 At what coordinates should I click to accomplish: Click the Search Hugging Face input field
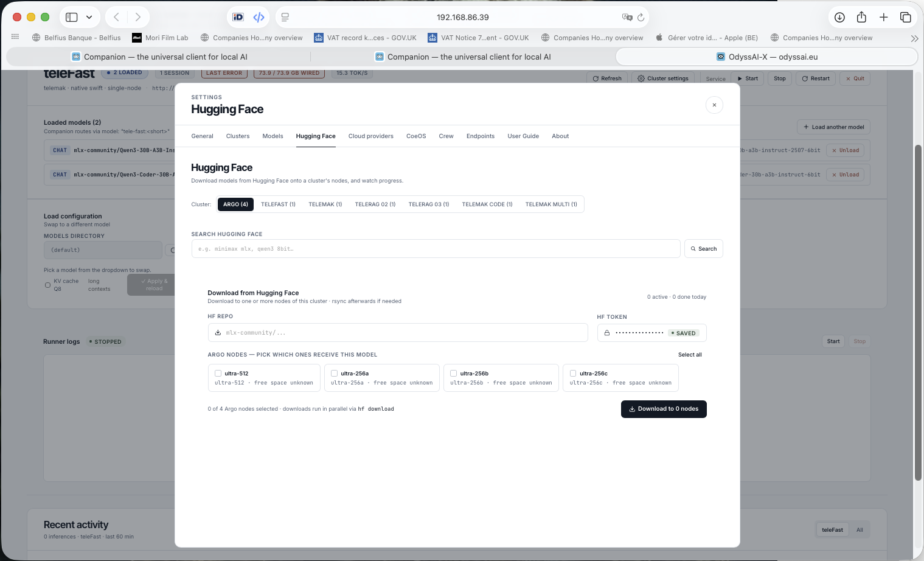click(x=436, y=249)
